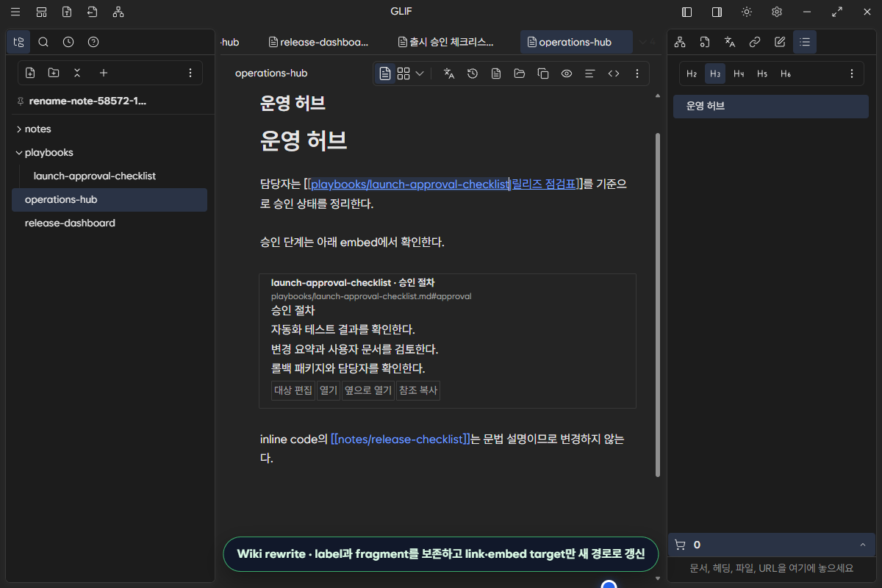
Task: Open the graph hierarchy icon in title bar
Action: point(118,12)
